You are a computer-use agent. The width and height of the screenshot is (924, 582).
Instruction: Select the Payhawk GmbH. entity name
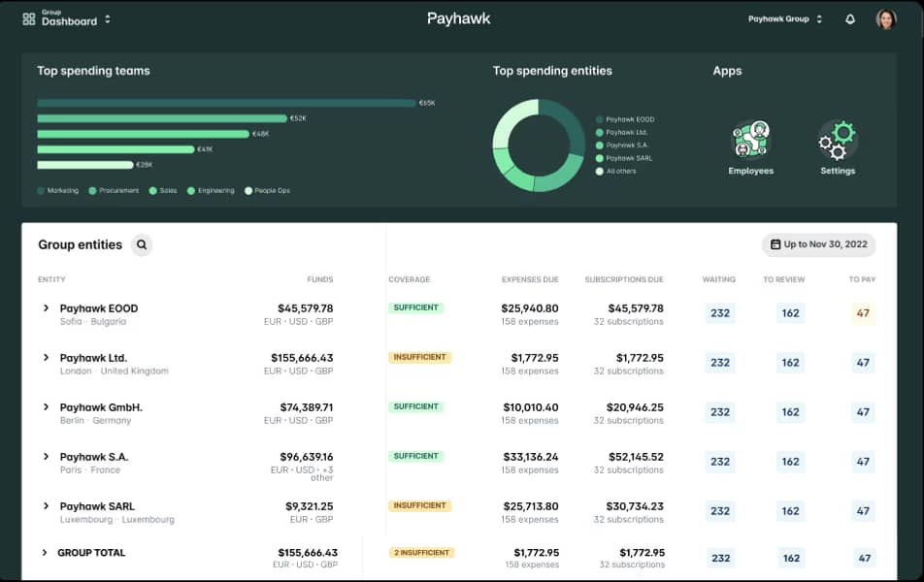(101, 407)
